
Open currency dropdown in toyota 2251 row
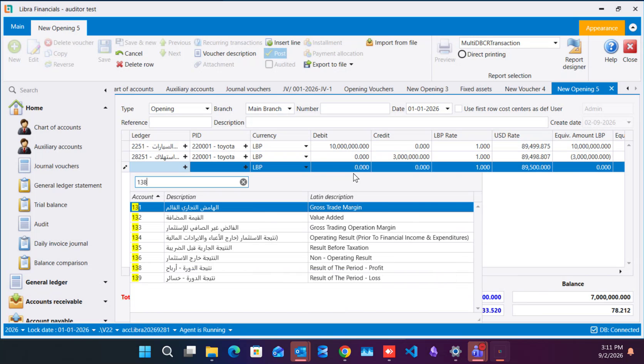click(x=306, y=146)
